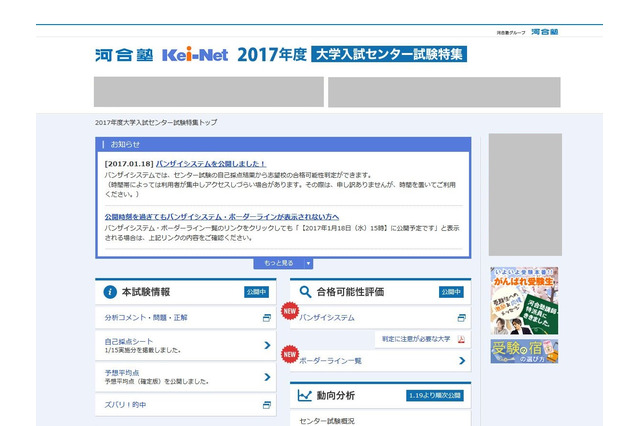
Task: Click the 公開中 badge in 本試験情報
Action: click(256, 292)
